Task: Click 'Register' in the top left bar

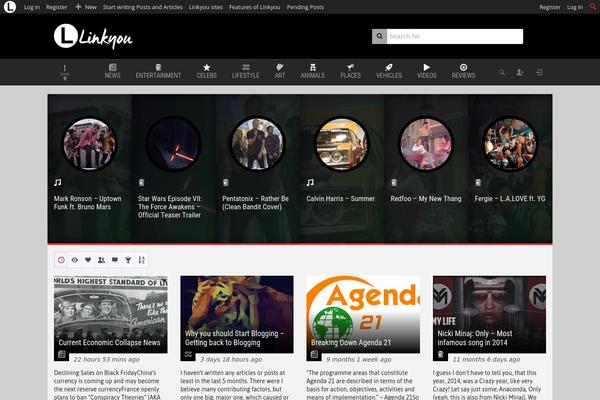Action: [x=57, y=7]
